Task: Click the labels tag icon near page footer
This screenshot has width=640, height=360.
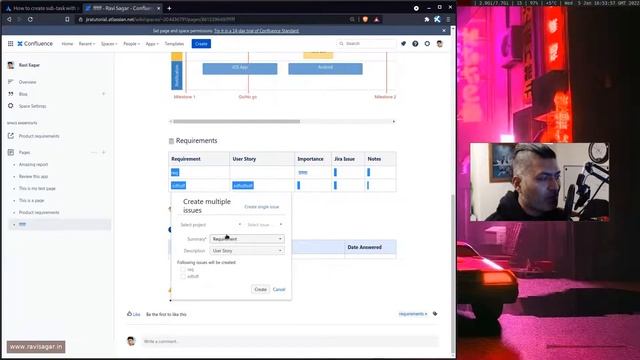Action: (x=435, y=314)
